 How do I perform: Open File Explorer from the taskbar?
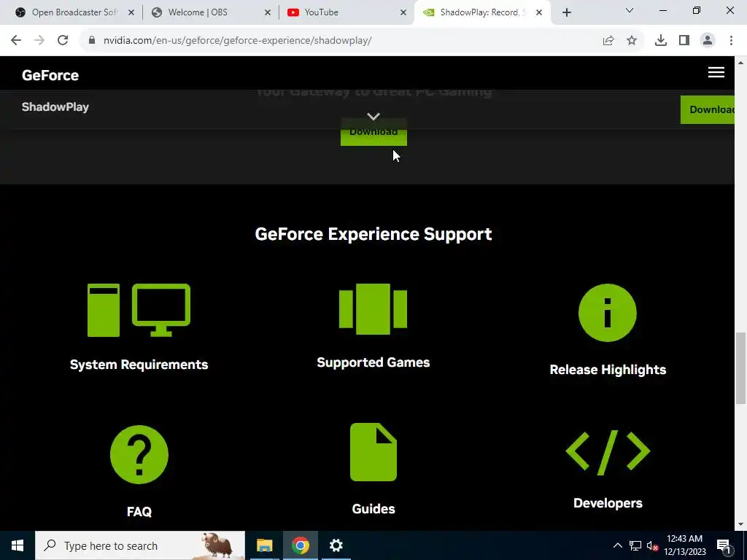coord(264,545)
